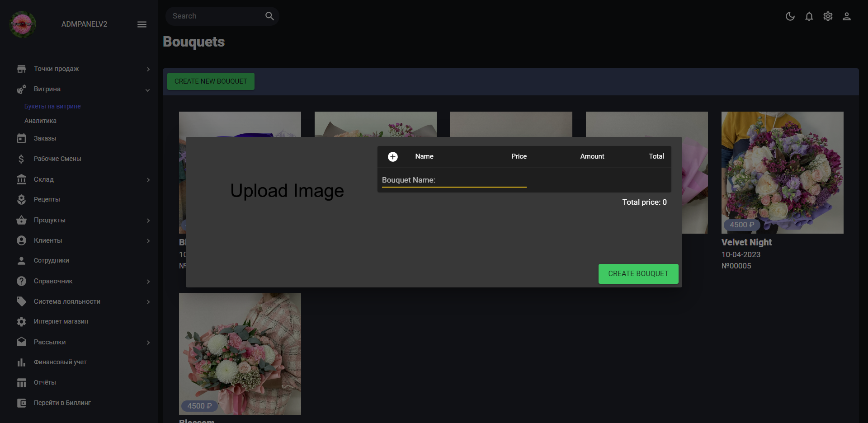Screen dimensions: 868x423
Task: Select the Склад warehouse icon
Action: pos(21,179)
